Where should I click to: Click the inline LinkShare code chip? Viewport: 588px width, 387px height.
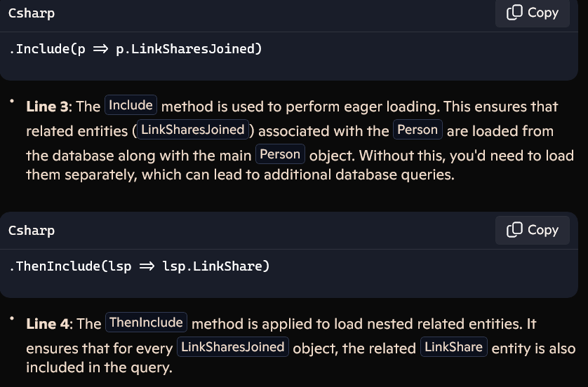(454, 347)
